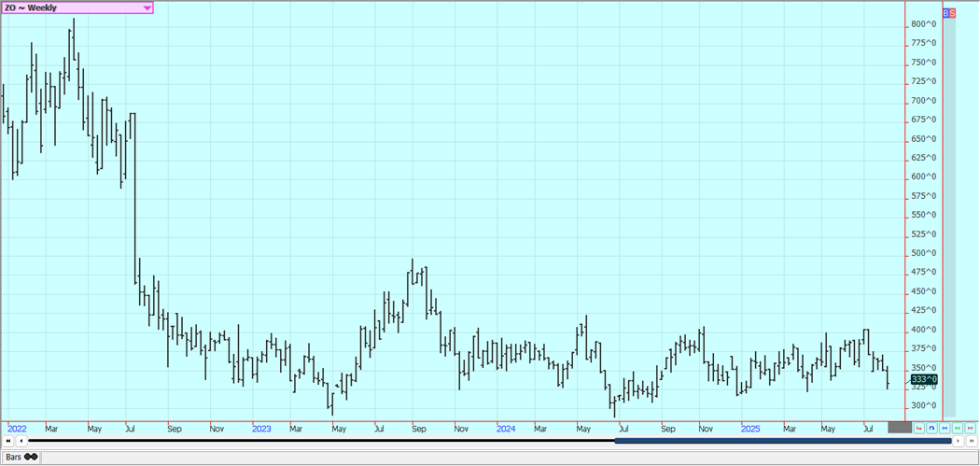
Task: Click the dark blue time scrollbar thumb
Action: coord(783,441)
